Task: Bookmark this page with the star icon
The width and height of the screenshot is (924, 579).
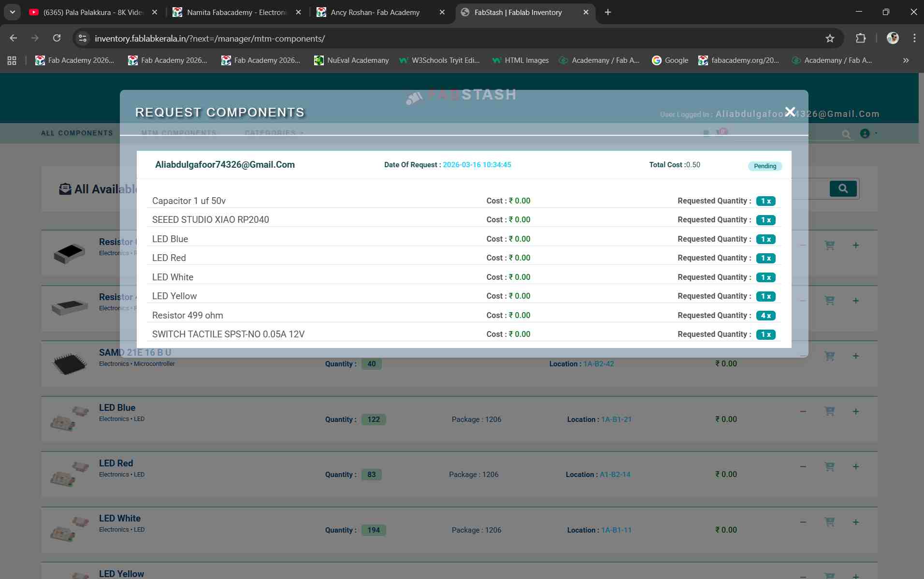Action: 830,38
